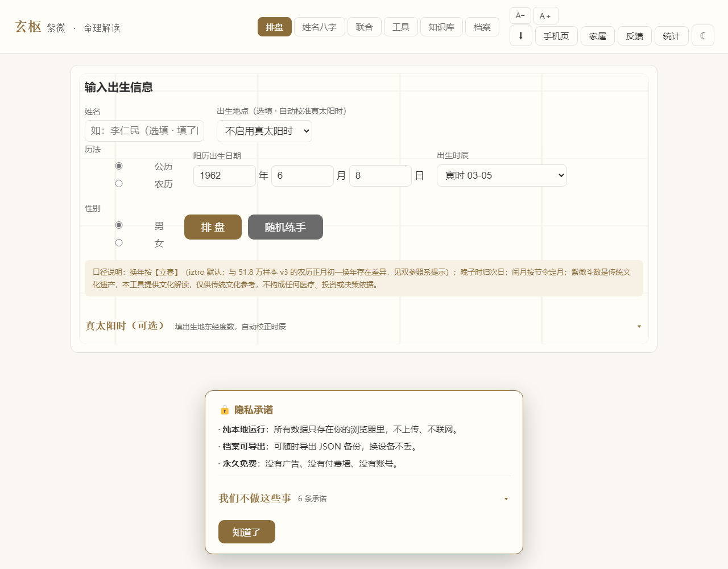Decrease font size with A− button
This screenshot has height=569, width=728.
[x=520, y=15]
